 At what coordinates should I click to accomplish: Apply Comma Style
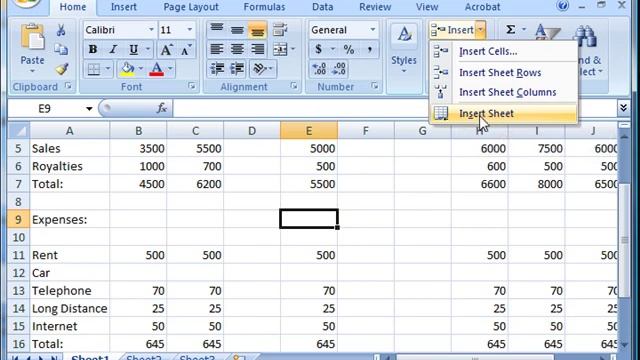369,49
